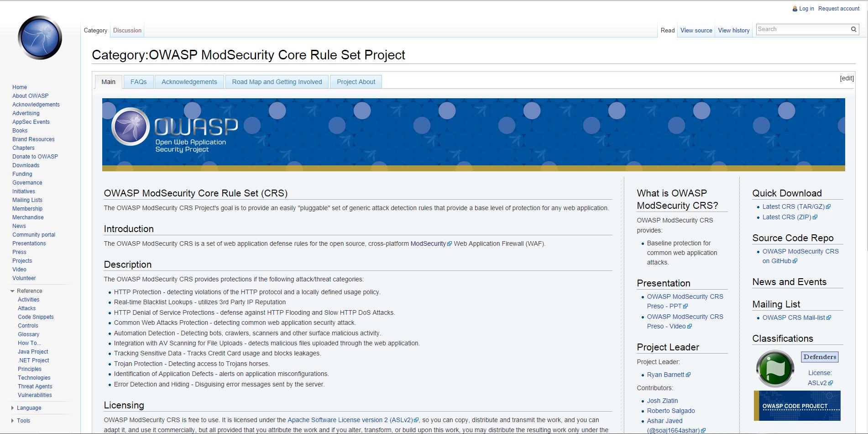This screenshot has width=868, height=434.
Task: Open OWASP CRS Mail-list link
Action: click(x=796, y=318)
